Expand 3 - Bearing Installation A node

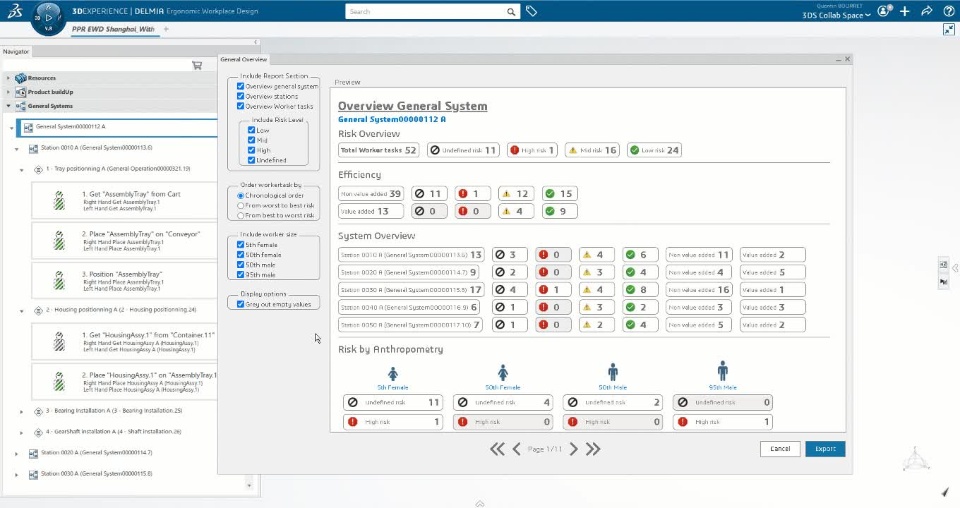(22, 411)
